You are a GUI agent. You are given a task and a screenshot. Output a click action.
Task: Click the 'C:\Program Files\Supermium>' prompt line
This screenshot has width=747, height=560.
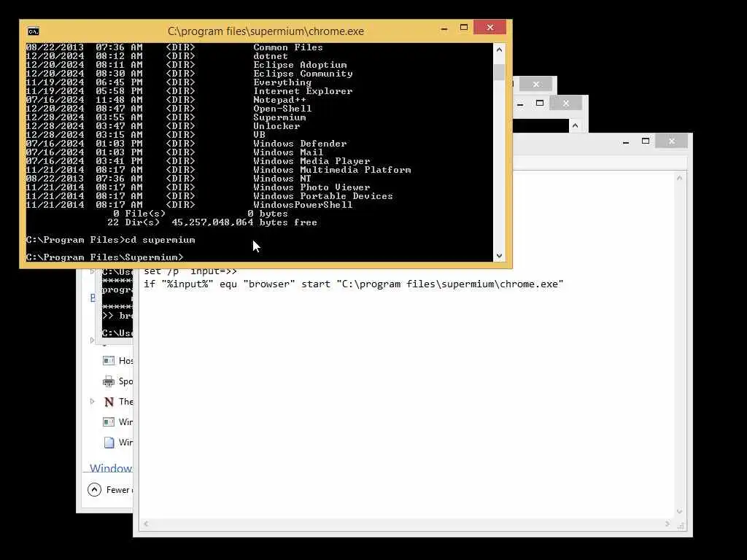(104, 257)
